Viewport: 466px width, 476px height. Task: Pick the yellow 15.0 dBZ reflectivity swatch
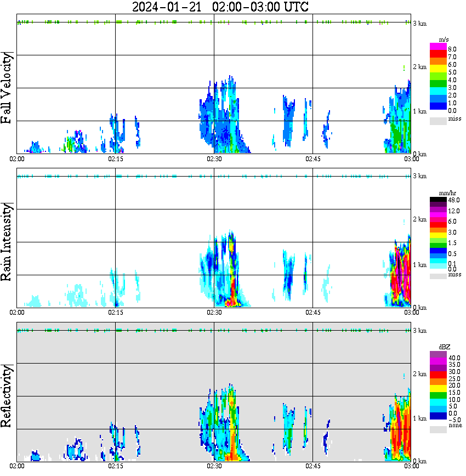pyautogui.click(x=438, y=389)
